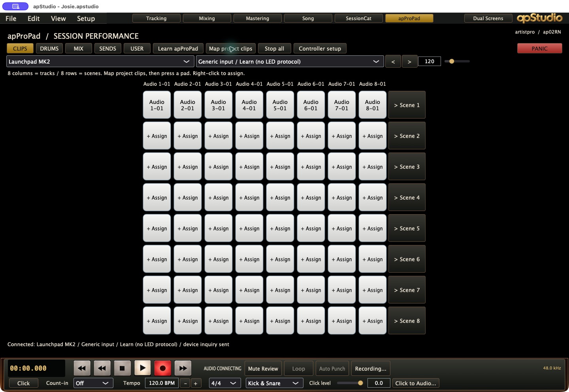Click the Map project clips button

pyautogui.click(x=231, y=49)
